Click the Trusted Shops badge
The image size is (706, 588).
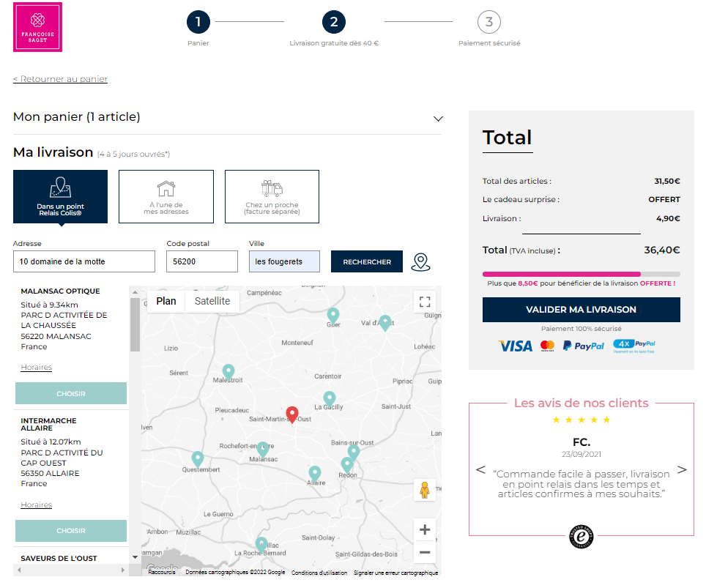click(581, 536)
